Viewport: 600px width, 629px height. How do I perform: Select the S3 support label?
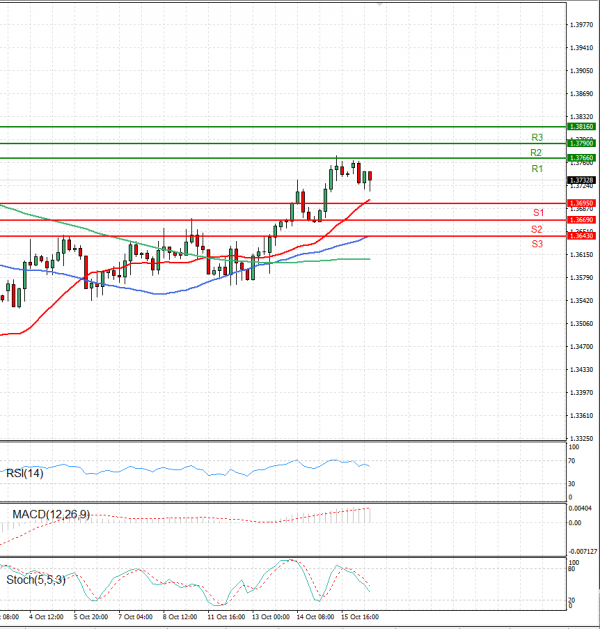coord(537,244)
